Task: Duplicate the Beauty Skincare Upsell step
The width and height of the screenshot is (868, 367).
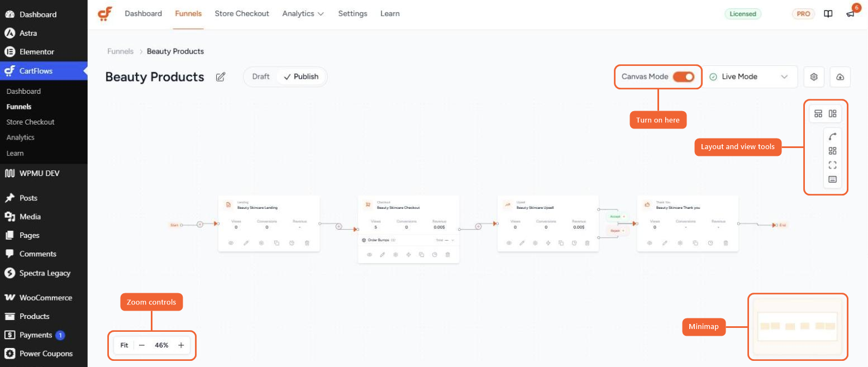Action: click(561, 243)
